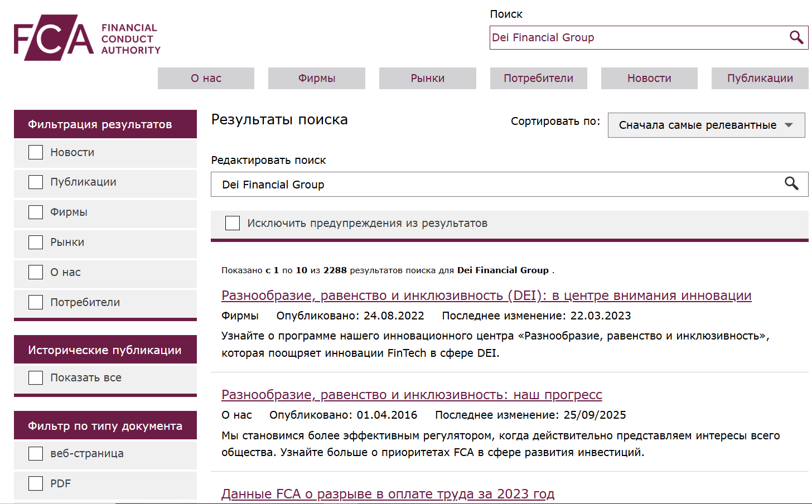
Task: Open the Сначала самые релевантные sorting dropdown
Action: tap(706, 125)
